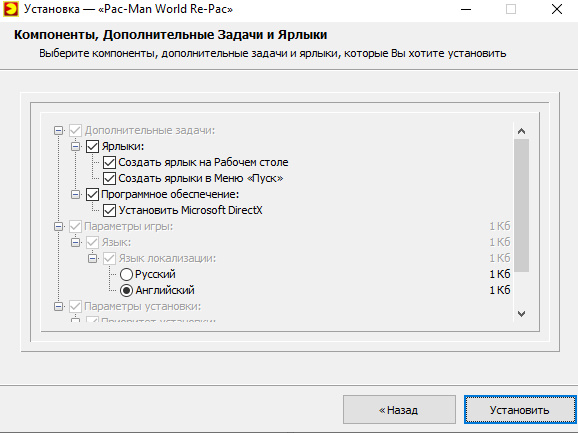Toggle the "Ярлыки:" checkbox

92,146
